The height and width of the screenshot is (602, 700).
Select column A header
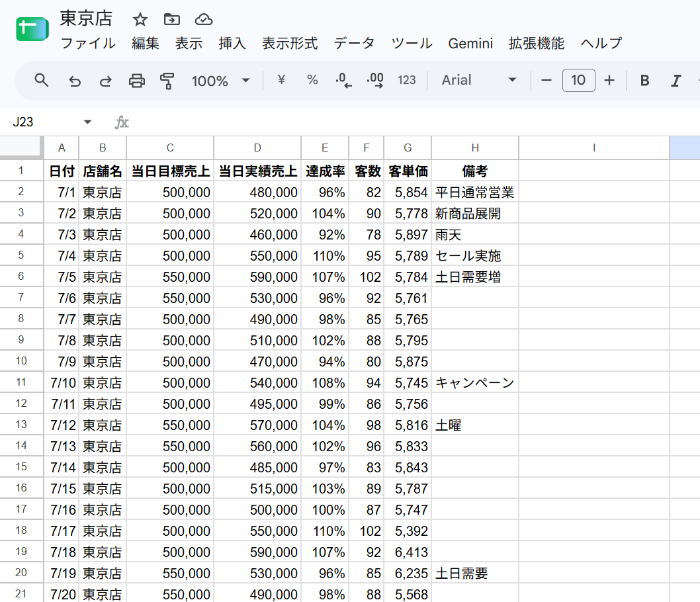point(62,148)
